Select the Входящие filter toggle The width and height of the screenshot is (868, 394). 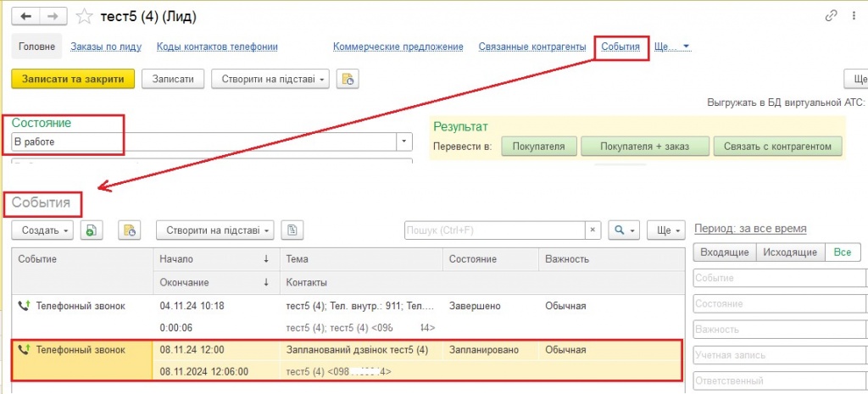(725, 252)
